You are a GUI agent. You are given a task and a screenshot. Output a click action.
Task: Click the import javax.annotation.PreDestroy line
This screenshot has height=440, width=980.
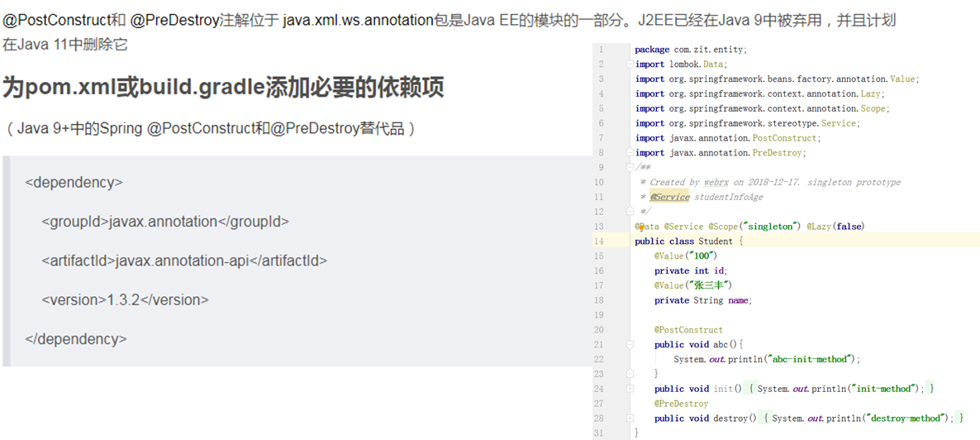click(x=721, y=153)
